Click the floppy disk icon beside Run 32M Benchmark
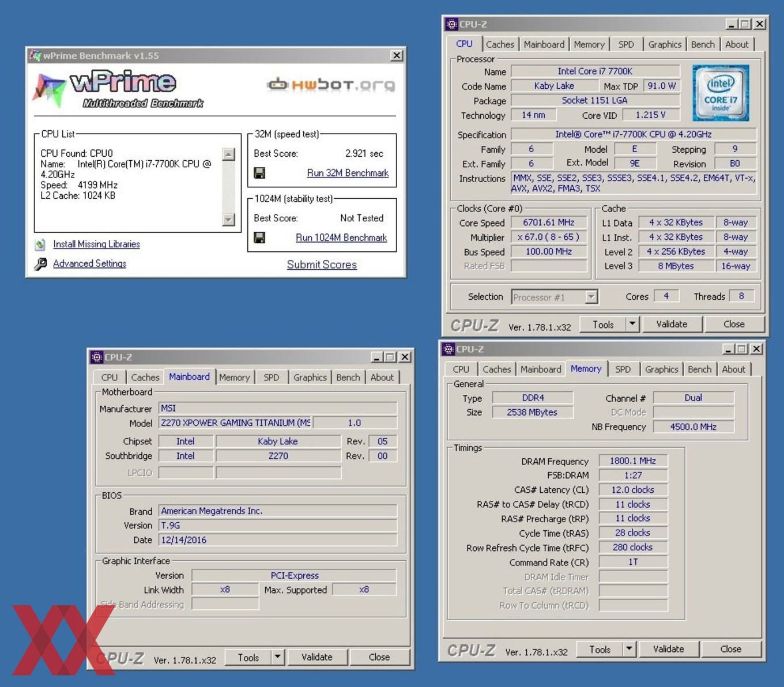The image size is (784, 687). coord(259,173)
